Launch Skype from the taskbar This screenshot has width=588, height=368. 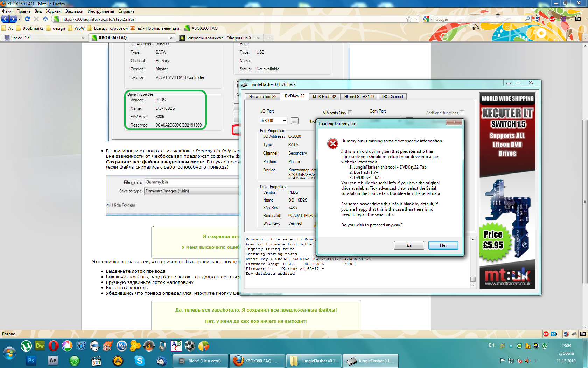(140, 361)
